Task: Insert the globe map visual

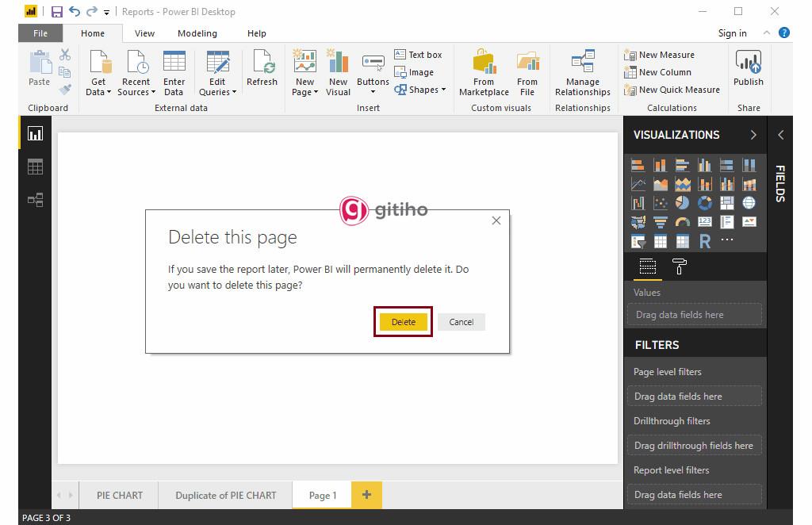Action: pos(749,203)
